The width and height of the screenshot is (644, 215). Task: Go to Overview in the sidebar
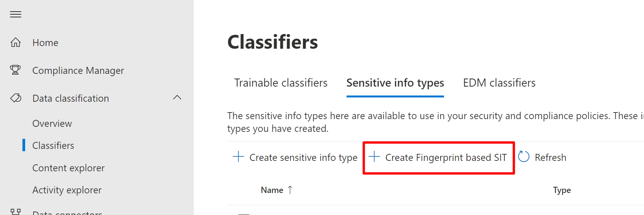(x=52, y=123)
